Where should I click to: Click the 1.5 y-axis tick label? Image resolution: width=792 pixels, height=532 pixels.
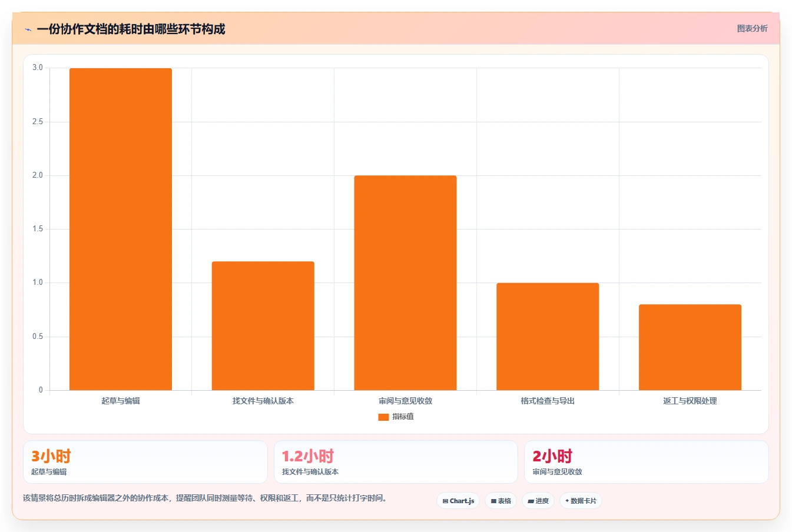(x=38, y=229)
